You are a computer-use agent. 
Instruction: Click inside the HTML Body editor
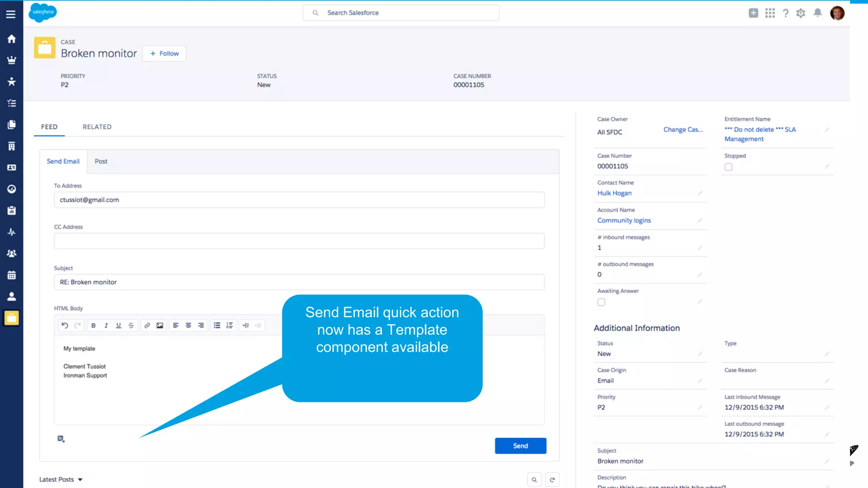[299, 380]
